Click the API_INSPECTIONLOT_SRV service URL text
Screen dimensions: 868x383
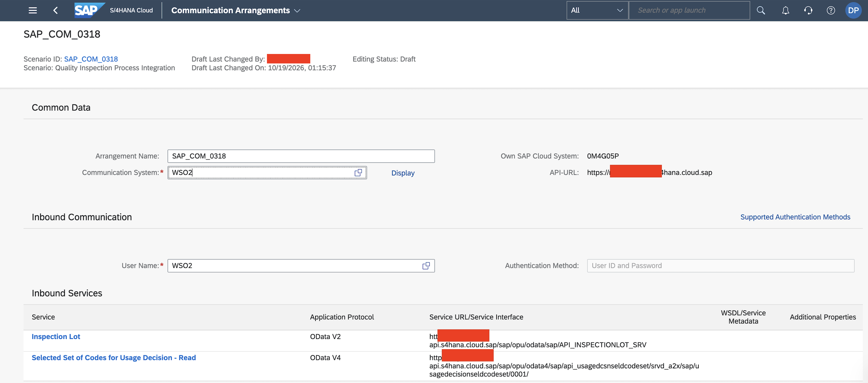(538, 345)
